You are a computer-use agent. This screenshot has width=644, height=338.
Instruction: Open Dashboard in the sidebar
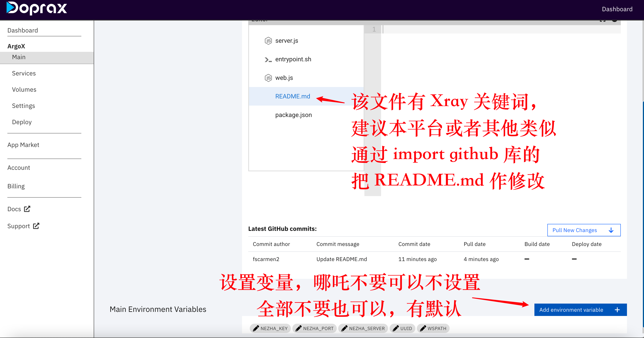23,31
